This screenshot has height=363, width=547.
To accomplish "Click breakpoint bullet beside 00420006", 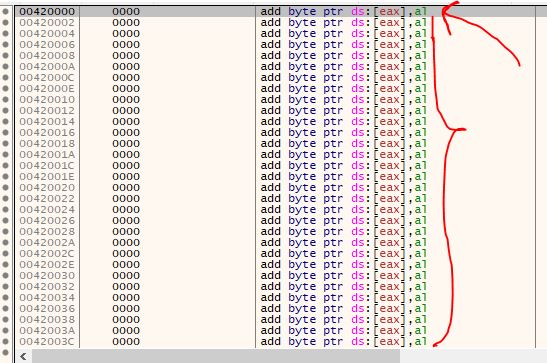I will [5, 45].
